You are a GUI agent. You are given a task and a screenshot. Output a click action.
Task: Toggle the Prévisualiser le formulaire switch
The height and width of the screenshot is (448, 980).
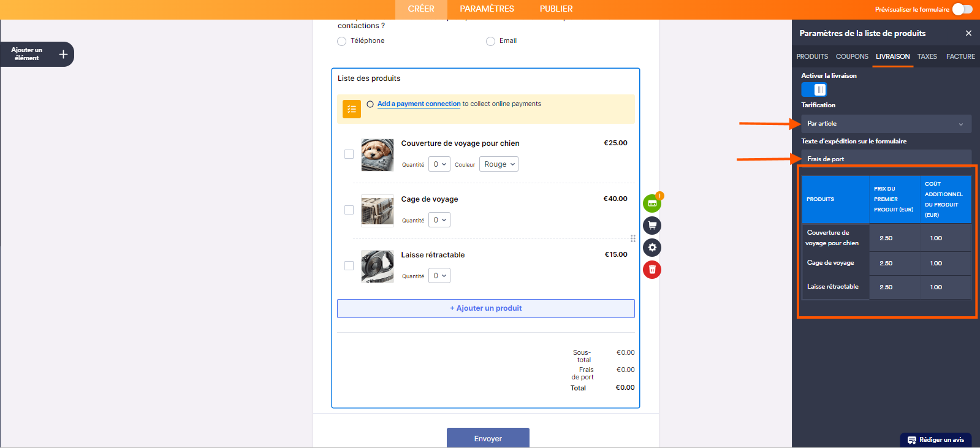tap(962, 9)
